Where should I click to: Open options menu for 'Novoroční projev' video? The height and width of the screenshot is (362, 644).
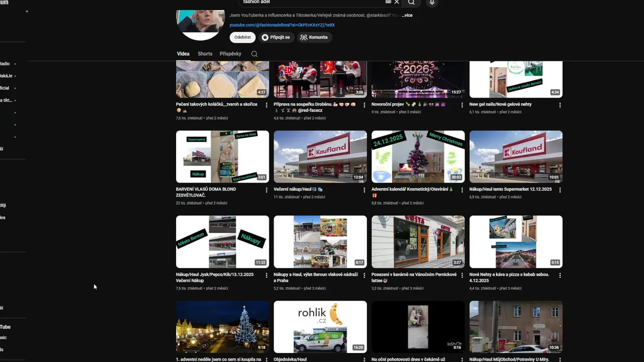462,105
